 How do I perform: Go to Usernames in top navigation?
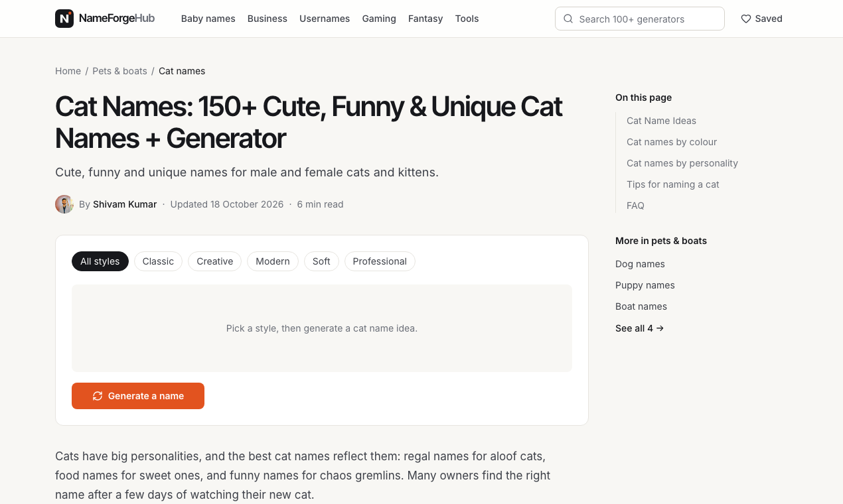pos(325,19)
